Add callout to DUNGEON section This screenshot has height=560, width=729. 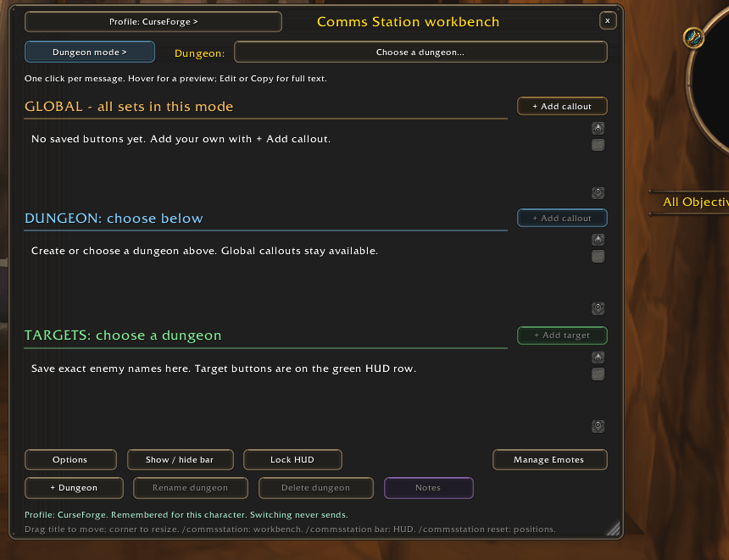(562, 218)
